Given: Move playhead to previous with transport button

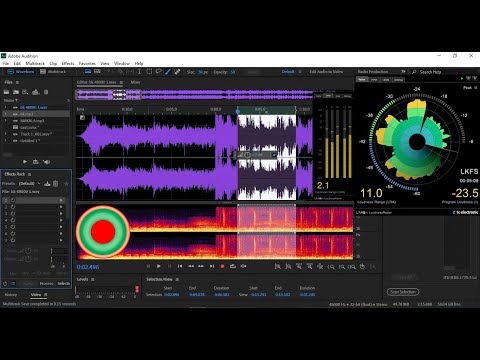Looking at the screenshot, I should click(x=180, y=266).
